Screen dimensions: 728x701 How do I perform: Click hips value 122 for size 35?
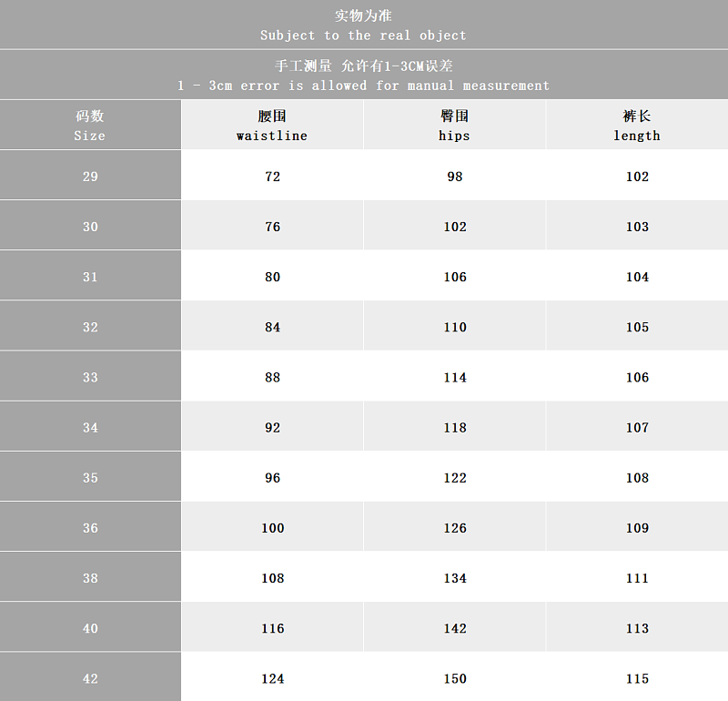[x=454, y=477]
